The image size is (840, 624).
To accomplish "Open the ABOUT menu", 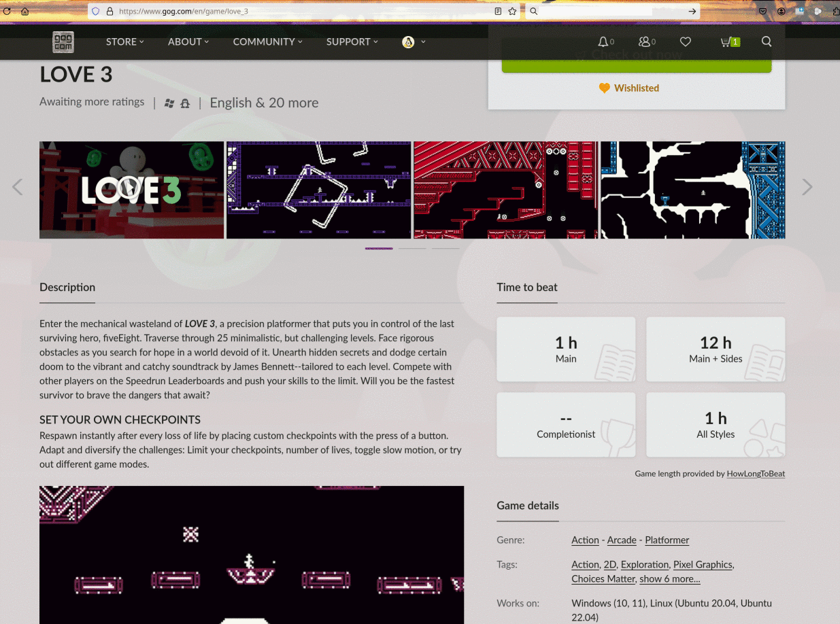I will coord(188,41).
